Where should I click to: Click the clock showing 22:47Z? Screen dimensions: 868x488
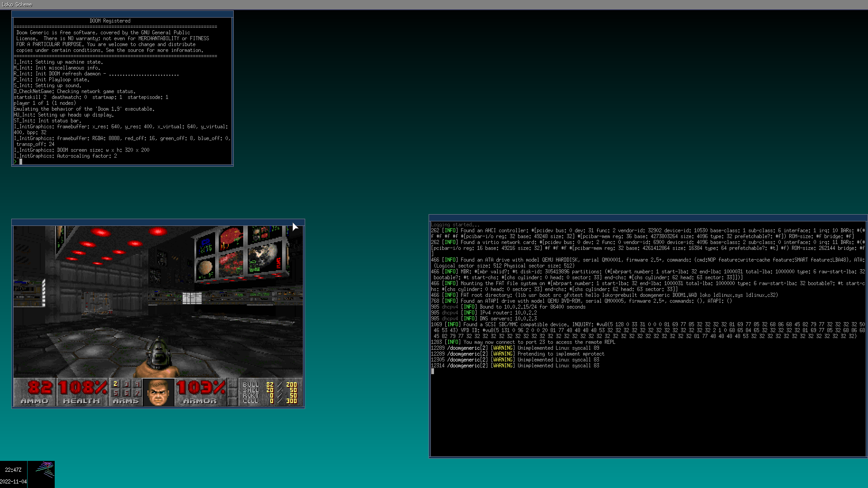pos(14,470)
